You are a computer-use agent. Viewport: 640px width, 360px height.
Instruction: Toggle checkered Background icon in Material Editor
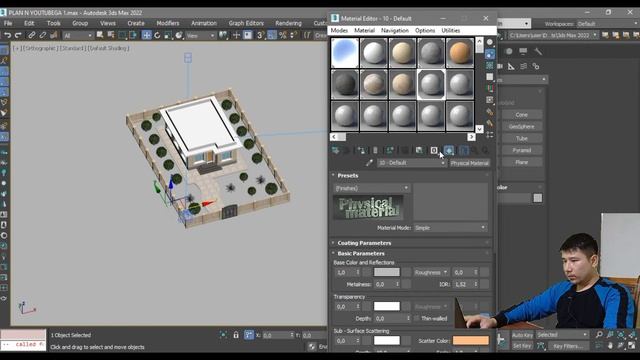click(x=490, y=65)
